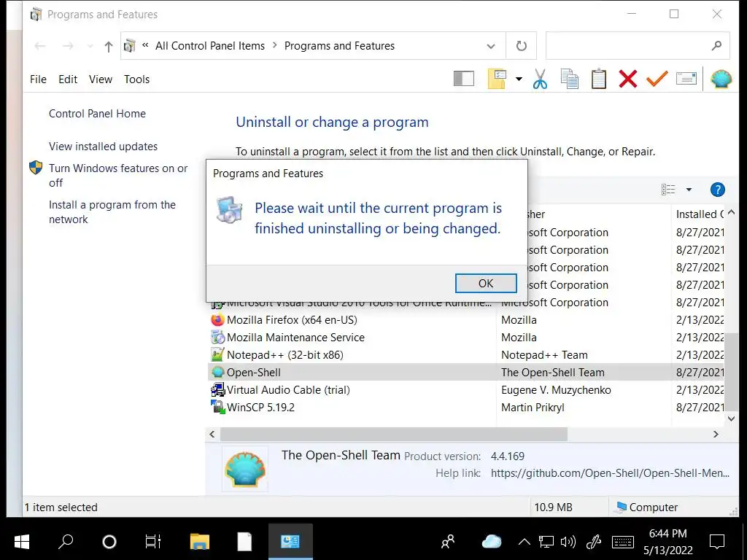Screen dimensions: 747x560
Task: Click the Control Panel taskbar button
Action: 290,542
